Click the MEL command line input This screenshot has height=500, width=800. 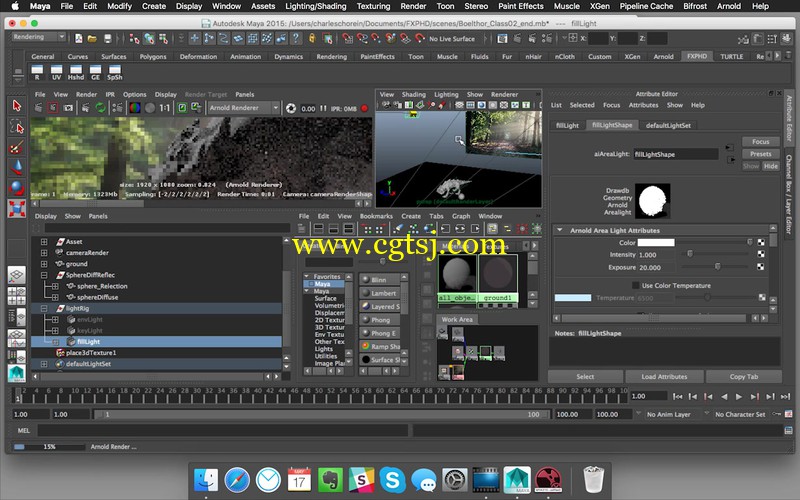coord(222,431)
